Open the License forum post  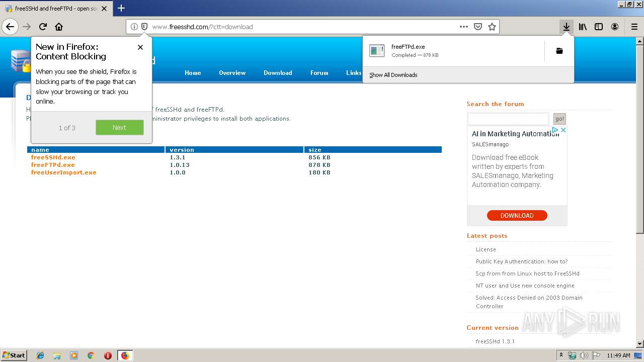click(x=486, y=249)
